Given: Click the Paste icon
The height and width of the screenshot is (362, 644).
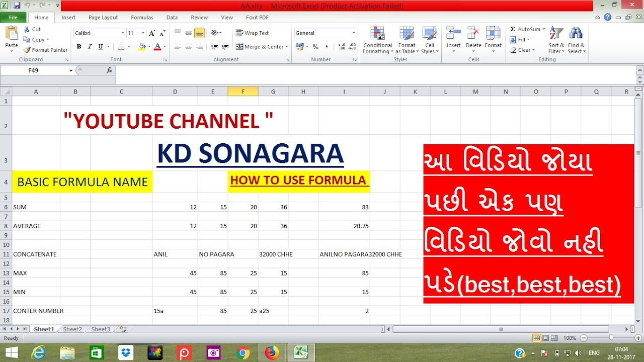Looking at the screenshot, I should click(x=11, y=34).
